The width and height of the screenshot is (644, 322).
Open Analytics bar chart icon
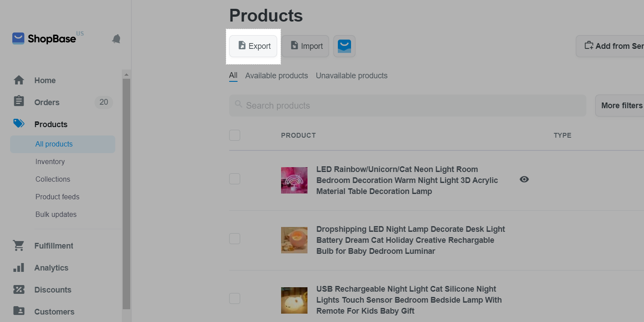point(19,267)
